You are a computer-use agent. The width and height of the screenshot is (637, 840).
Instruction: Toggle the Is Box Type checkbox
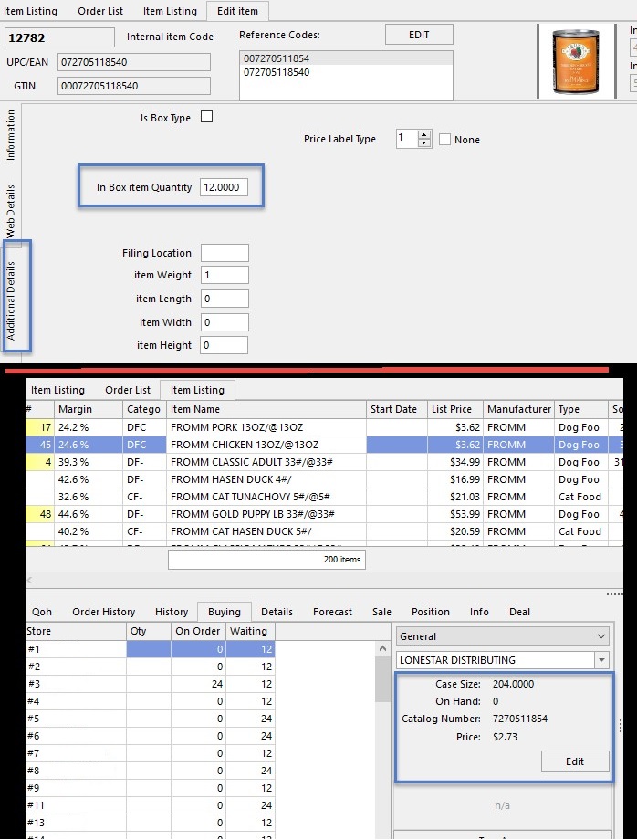[x=206, y=117]
